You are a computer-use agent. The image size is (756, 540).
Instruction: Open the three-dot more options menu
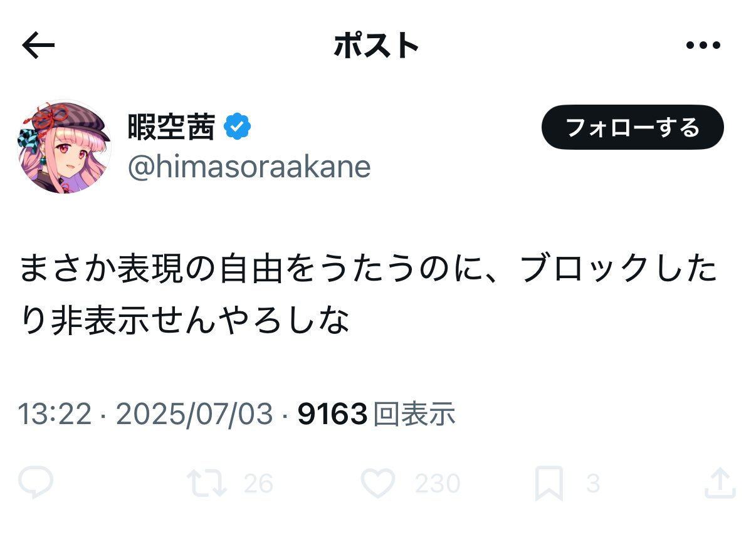[x=703, y=46]
